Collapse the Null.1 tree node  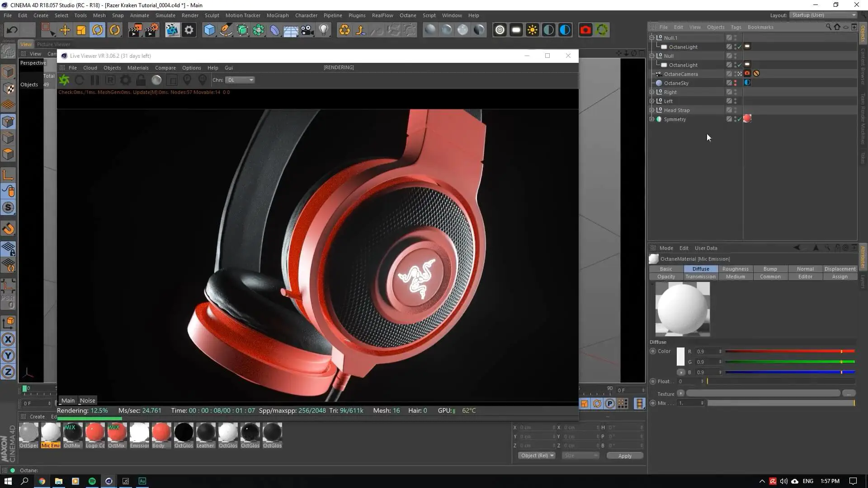(652, 38)
